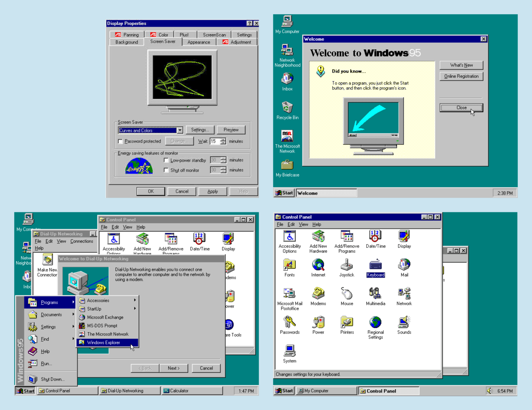Select Windows Explorer from Programs menu
This screenshot has height=410, width=532.
coord(108,342)
